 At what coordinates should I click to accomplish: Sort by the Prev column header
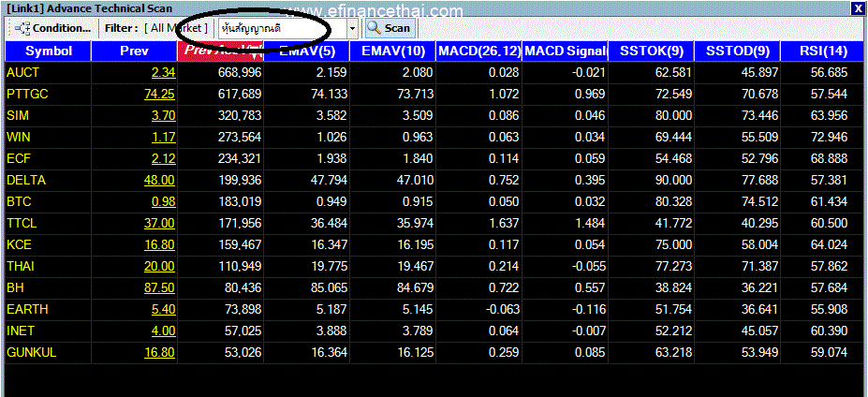tap(135, 51)
